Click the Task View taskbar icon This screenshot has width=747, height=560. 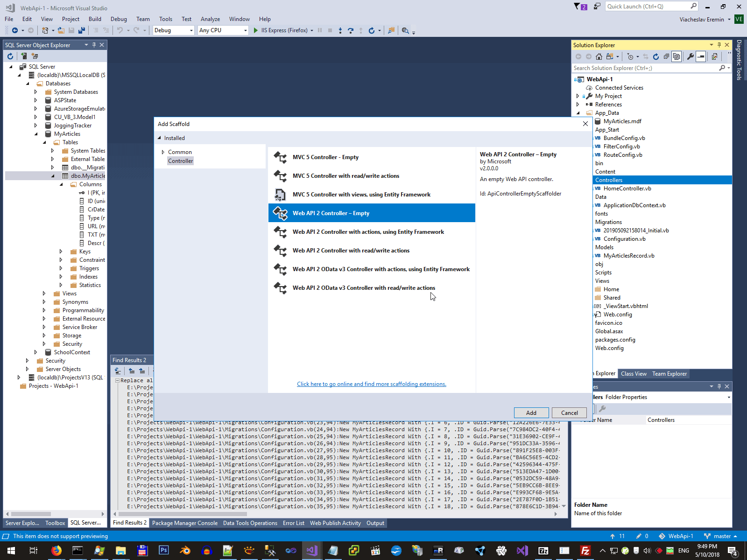coord(34,551)
